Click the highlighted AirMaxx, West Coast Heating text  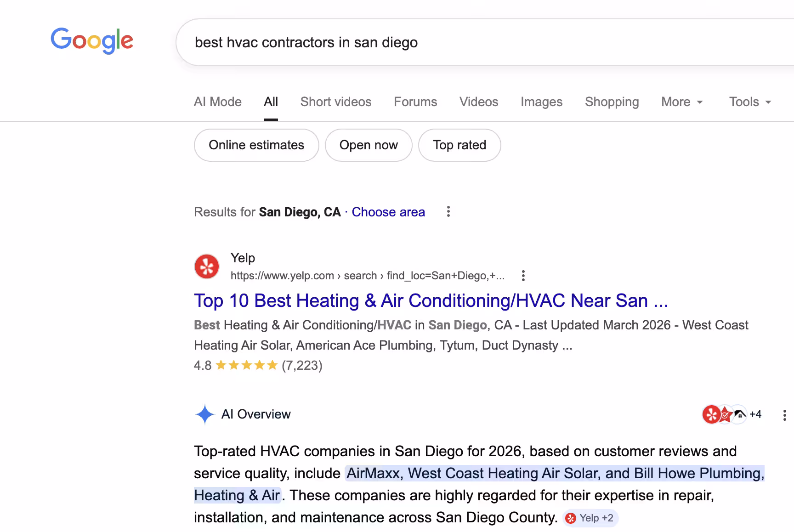(479, 484)
